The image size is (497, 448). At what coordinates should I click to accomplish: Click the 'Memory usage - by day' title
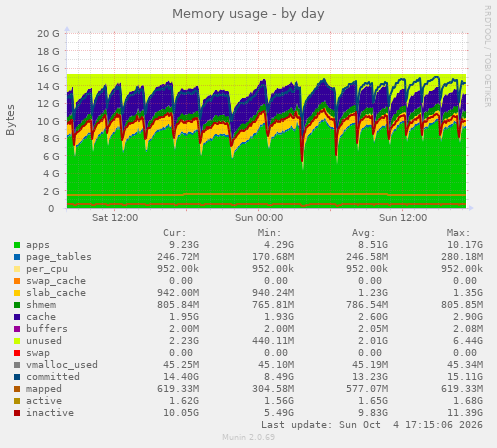(248, 14)
